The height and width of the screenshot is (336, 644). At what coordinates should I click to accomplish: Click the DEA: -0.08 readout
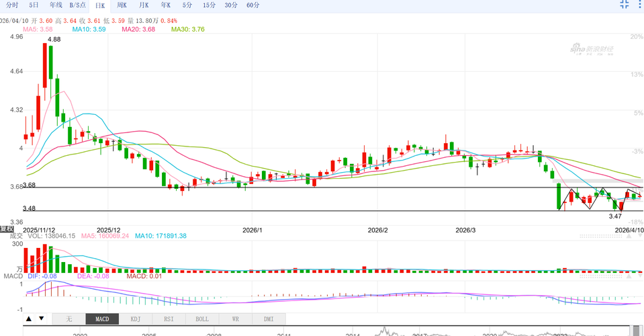pyautogui.click(x=92, y=276)
